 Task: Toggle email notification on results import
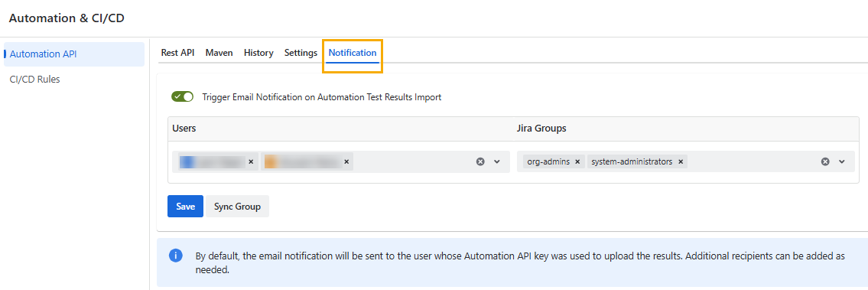(182, 97)
